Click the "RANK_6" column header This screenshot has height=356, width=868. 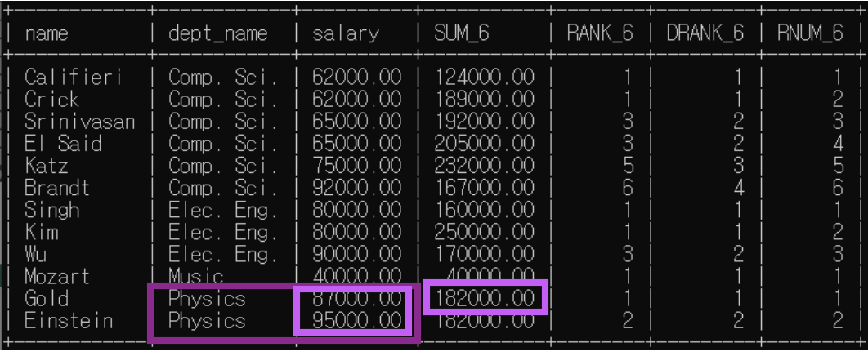[600, 34]
